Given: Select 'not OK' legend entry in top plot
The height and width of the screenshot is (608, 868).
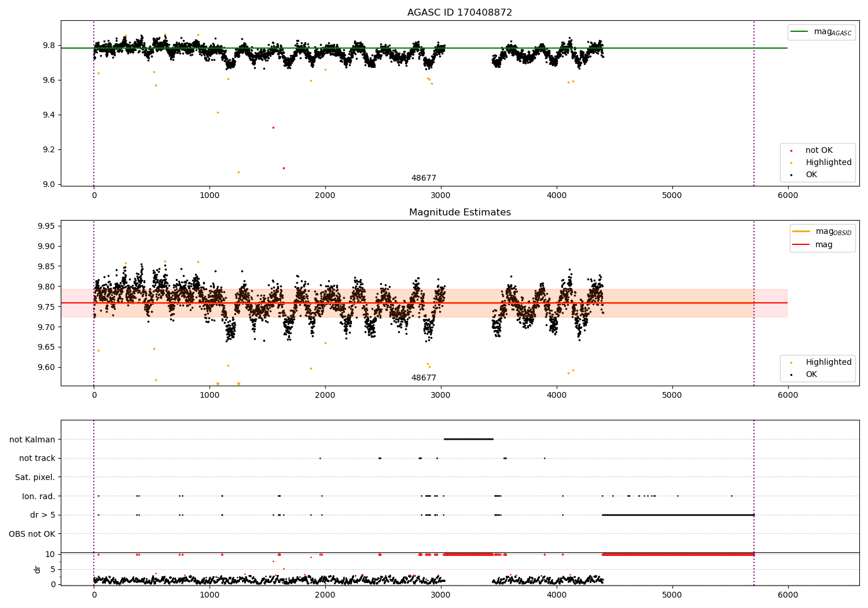Looking at the screenshot, I should pos(819,151).
